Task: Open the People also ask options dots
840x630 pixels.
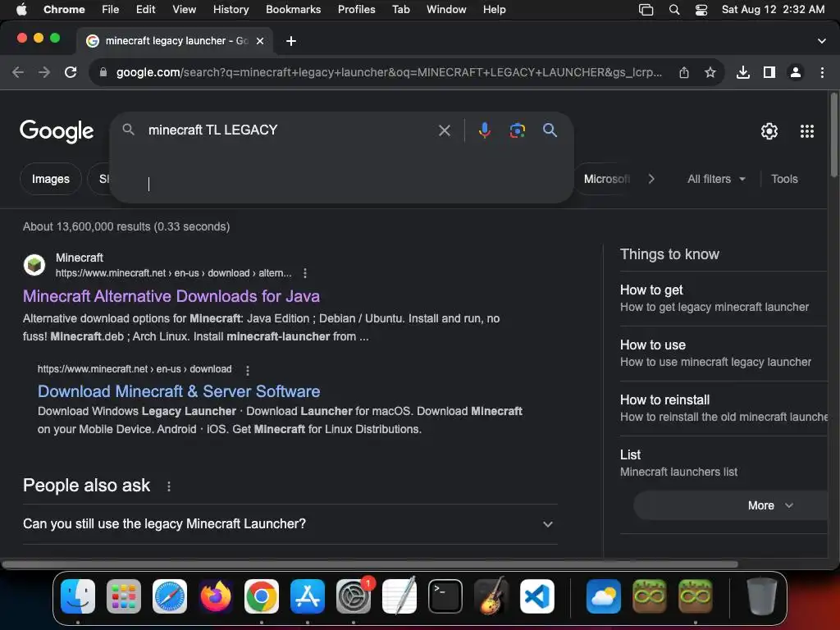Action: coord(169,486)
